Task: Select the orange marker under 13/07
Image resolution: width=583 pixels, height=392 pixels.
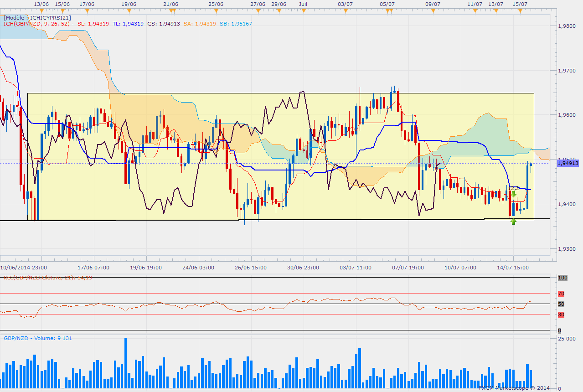Action: tap(496, 10)
